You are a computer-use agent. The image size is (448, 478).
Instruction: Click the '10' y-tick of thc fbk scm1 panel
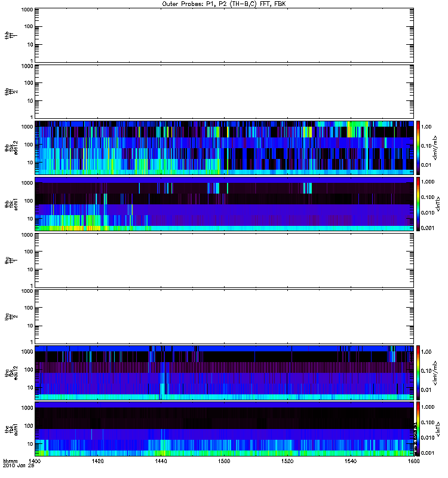[x=30, y=444]
